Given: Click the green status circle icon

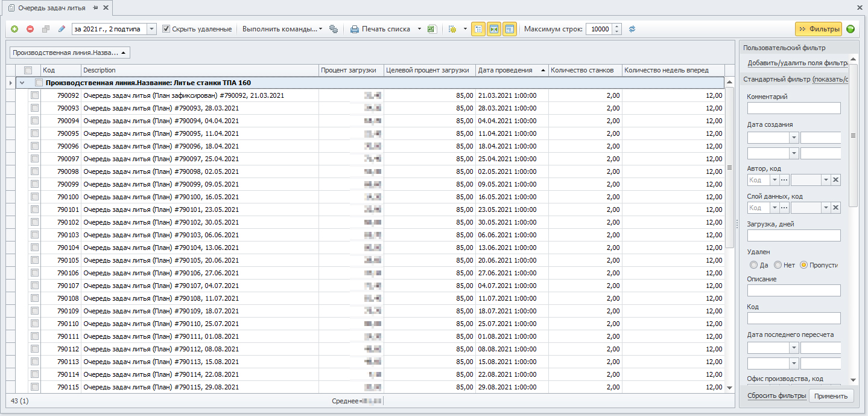Looking at the screenshot, I should [851, 29].
